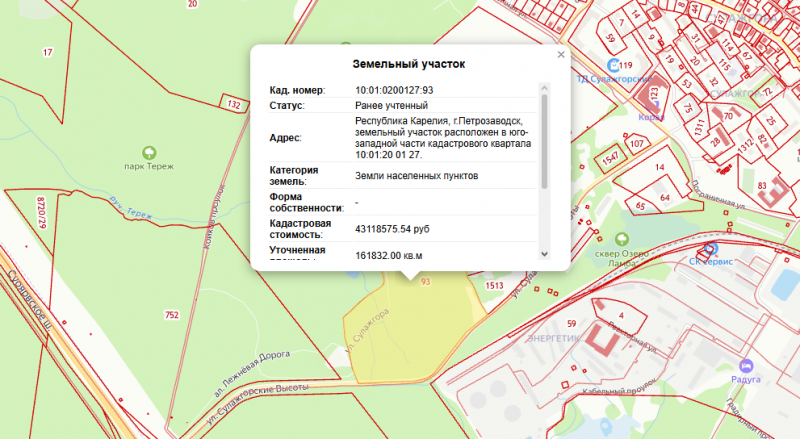Click the ал. Лежневая Дорога label
Screen dimensions: 800x439
pos(251,373)
